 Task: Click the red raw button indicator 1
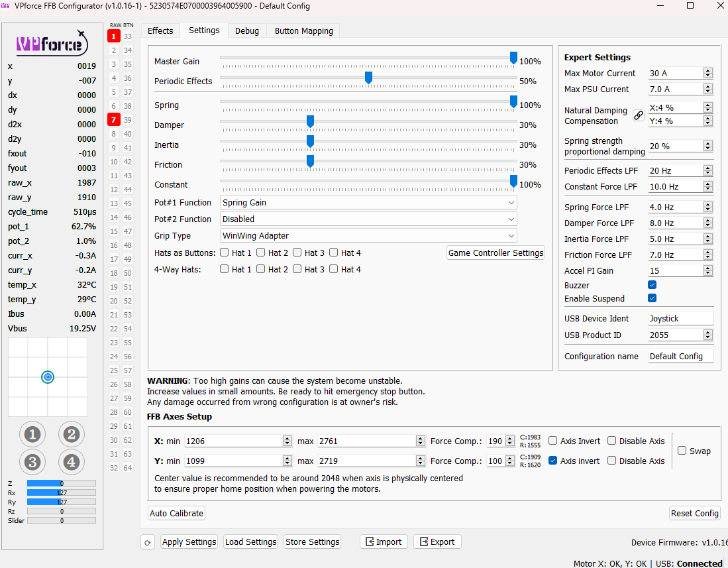pyautogui.click(x=114, y=36)
